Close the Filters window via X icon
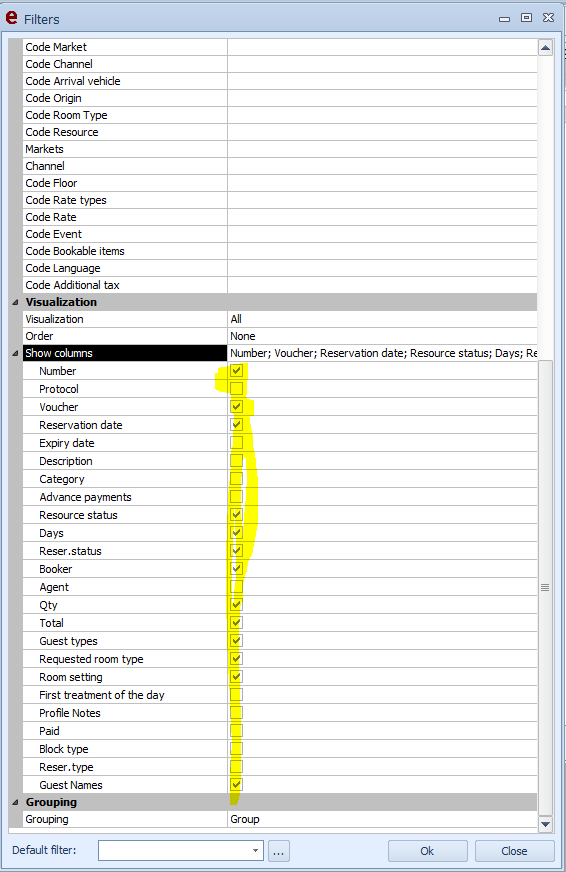 [548, 18]
